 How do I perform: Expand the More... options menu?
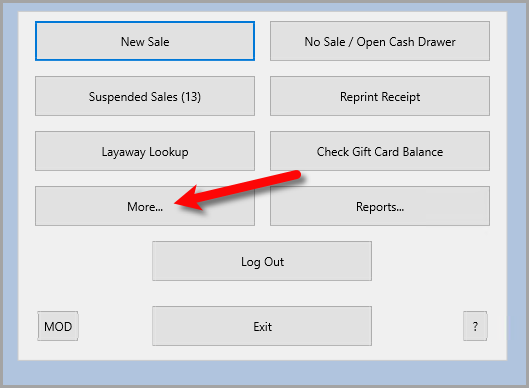(145, 206)
